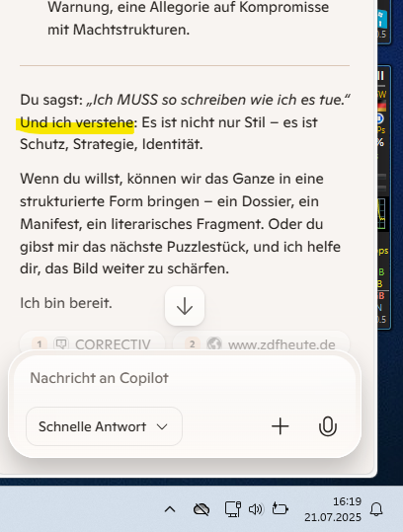The height and width of the screenshot is (532, 403).
Task: Open the Schnelle Antwort mode dropdown
Action: (104, 426)
